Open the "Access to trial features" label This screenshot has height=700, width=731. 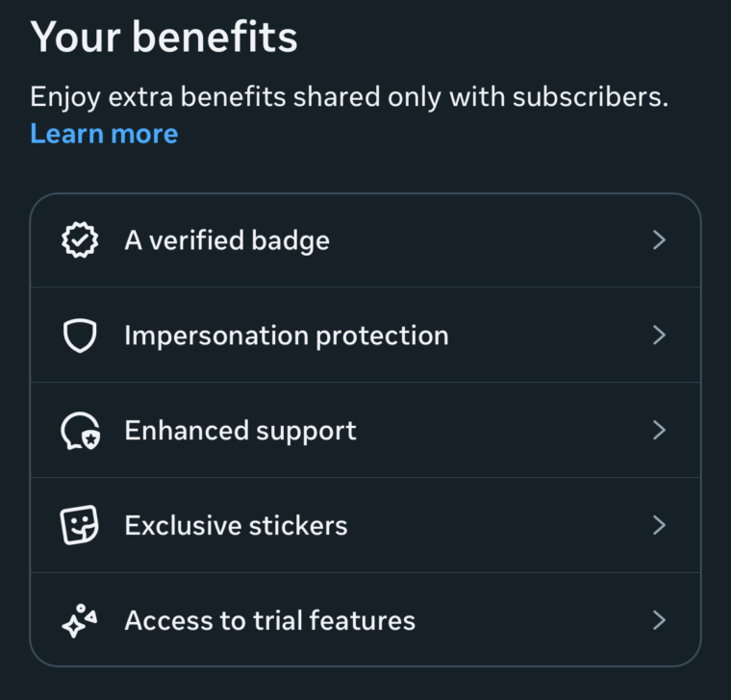pyautogui.click(x=270, y=621)
